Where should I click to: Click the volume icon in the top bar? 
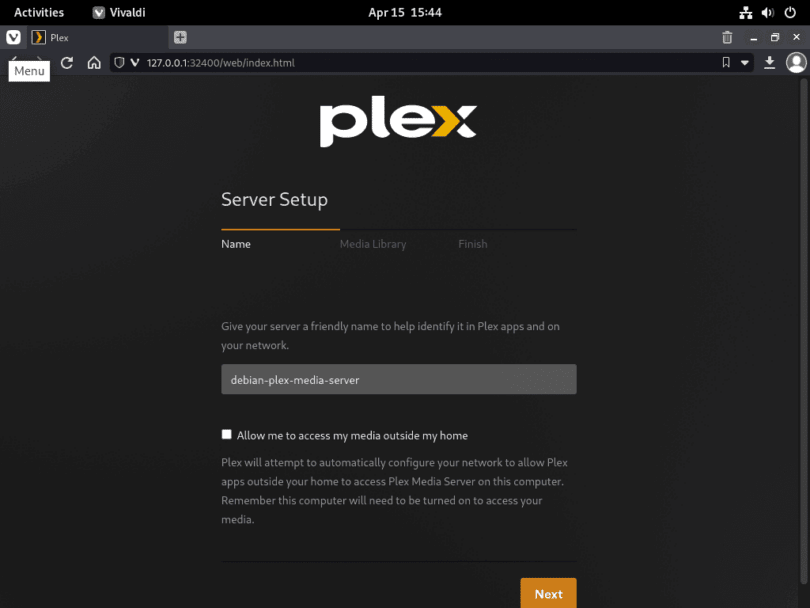(x=766, y=12)
